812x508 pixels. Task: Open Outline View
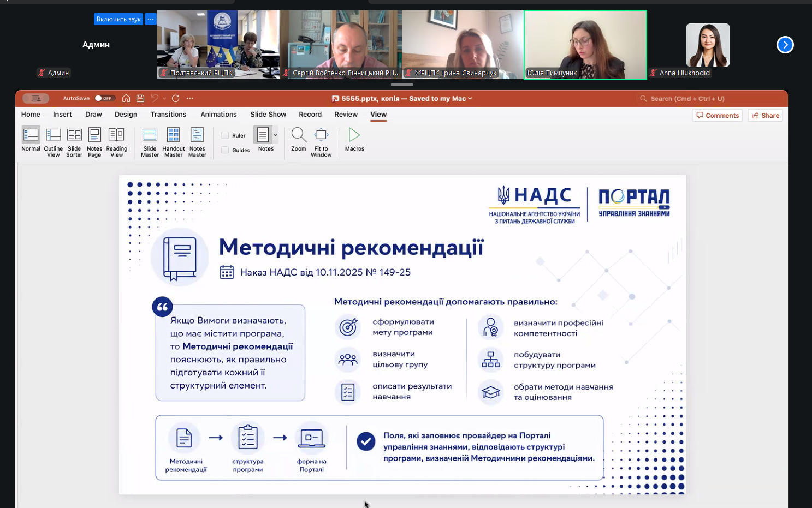[x=53, y=142]
